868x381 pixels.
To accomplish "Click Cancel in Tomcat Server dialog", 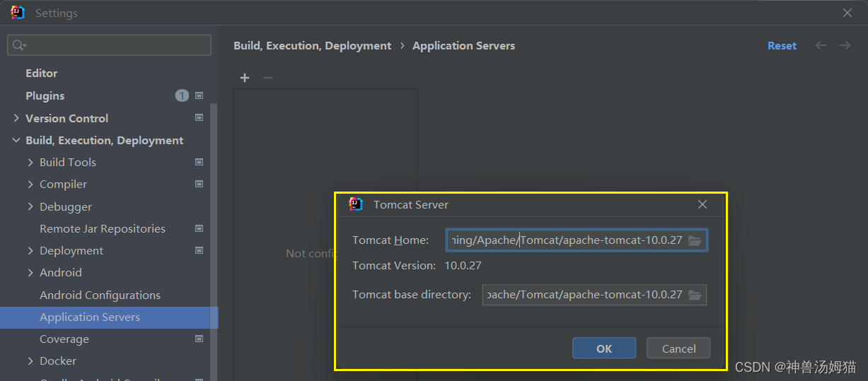I will pos(679,348).
